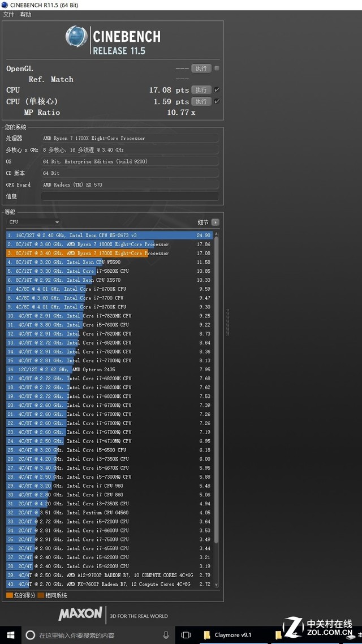Open the 文件 menu
Viewport: 362px width, 644px height.
[x=8, y=14]
